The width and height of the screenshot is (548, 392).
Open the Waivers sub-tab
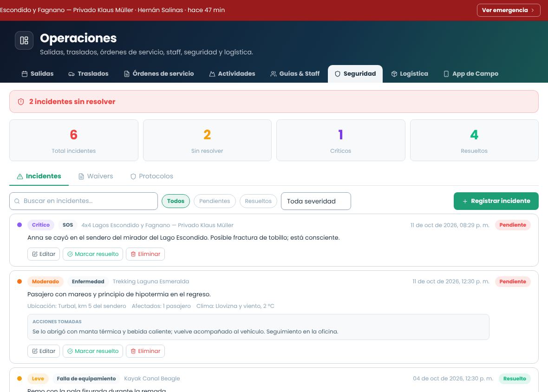(96, 176)
